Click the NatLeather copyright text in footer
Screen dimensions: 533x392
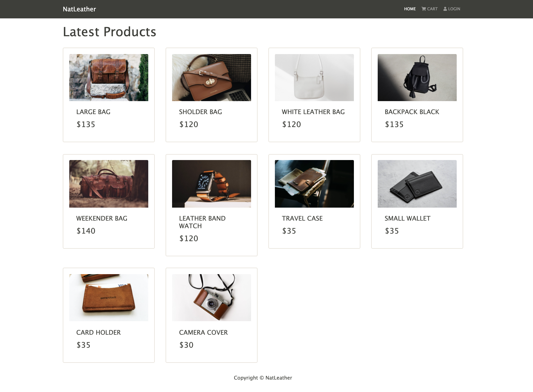coord(263,378)
